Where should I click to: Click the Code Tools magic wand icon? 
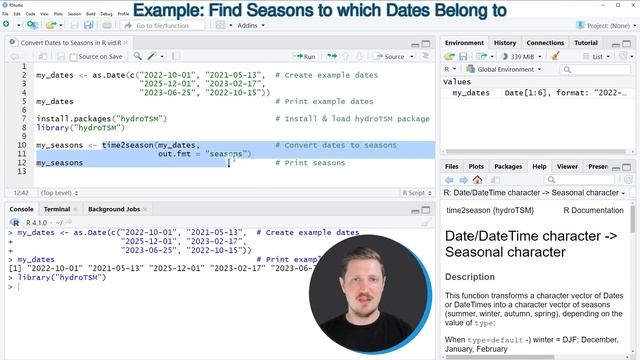tap(152, 56)
